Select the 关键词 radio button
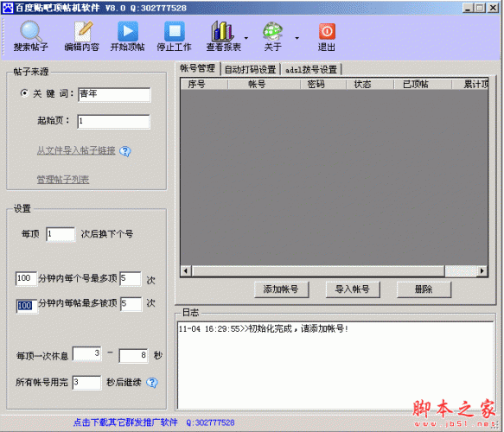504x432 pixels. 24,92
